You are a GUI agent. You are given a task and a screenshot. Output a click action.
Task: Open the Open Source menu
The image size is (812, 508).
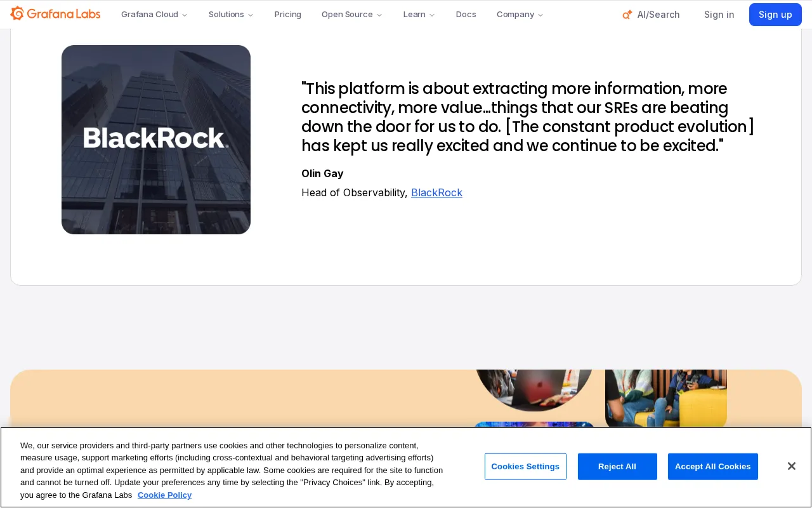pyautogui.click(x=352, y=15)
